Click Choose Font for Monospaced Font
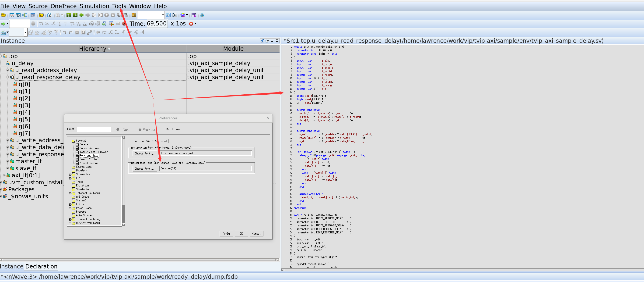The height and width of the screenshot is (282, 644). click(145, 169)
